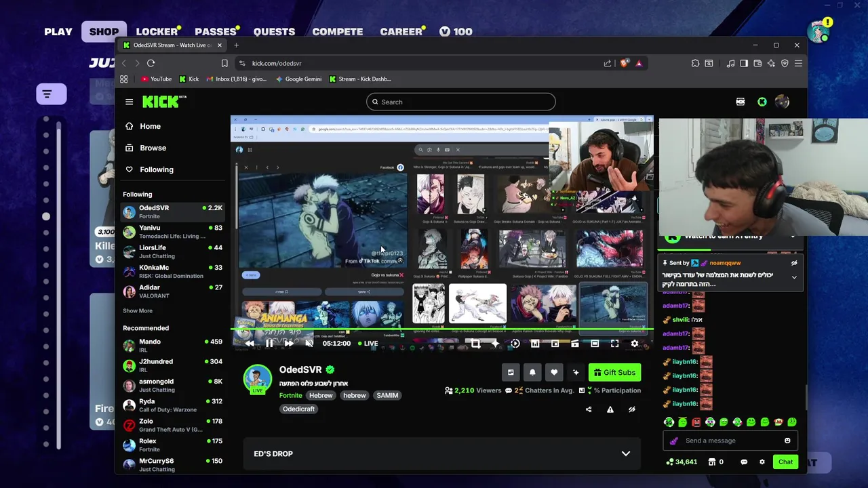This screenshot has height=488, width=868.
Task: Open the apps grid in bookmarks bar
Action: click(x=123, y=79)
